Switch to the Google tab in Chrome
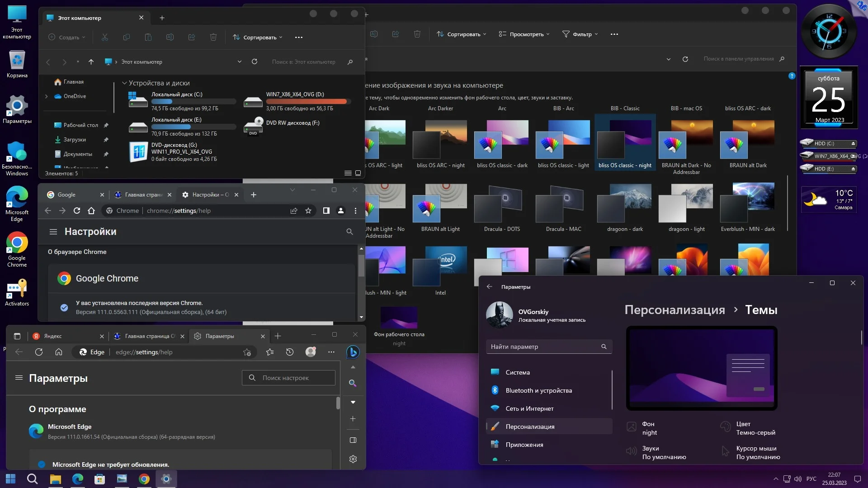868x488 pixels. (x=67, y=195)
